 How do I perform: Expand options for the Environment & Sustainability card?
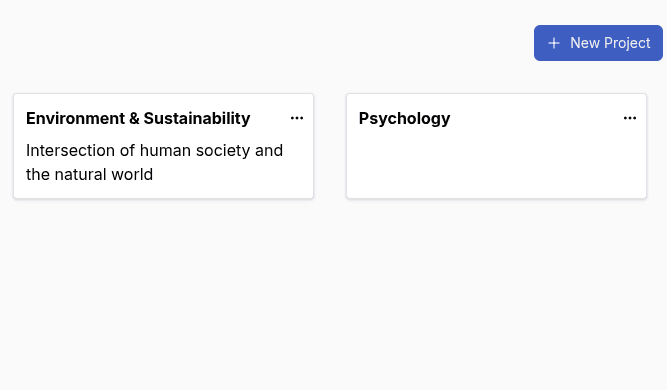click(297, 118)
